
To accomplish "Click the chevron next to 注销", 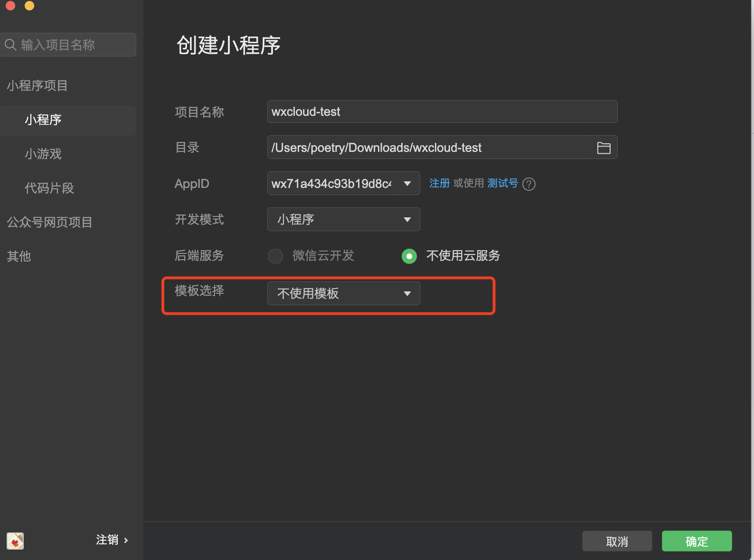I will coord(126,540).
